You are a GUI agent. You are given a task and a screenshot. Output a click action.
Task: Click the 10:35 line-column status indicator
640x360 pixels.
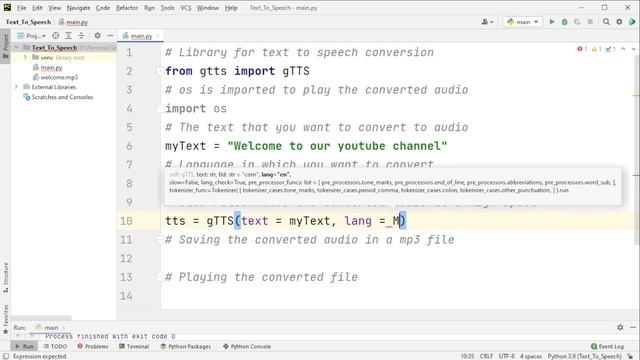467,356
